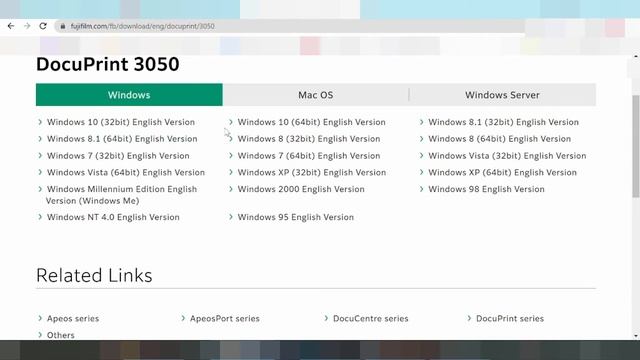Open Windows 10 (64bit) English Version
Viewport: 640px width, 360px height.
311,122
